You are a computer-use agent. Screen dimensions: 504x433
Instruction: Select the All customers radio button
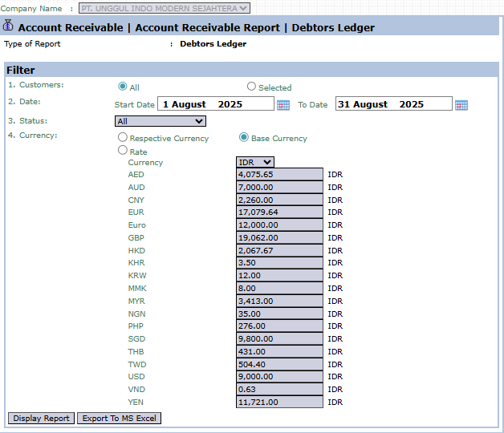point(123,87)
